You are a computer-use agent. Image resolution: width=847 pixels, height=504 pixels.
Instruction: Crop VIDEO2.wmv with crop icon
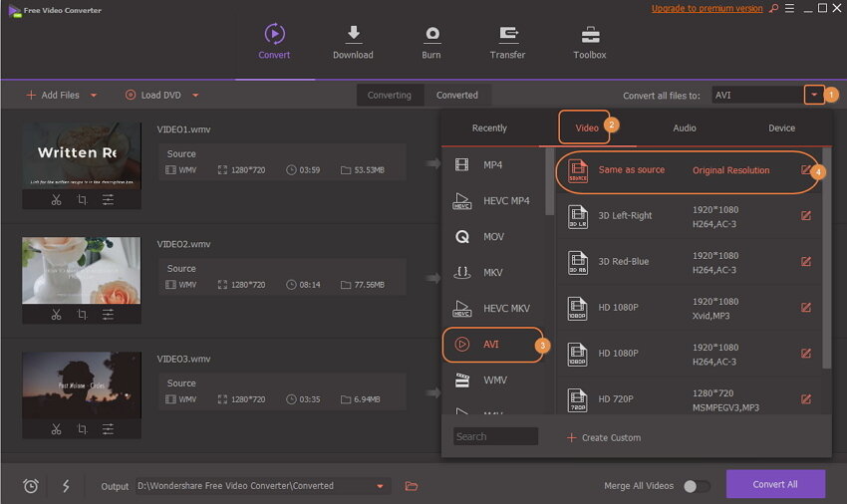pos(82,315)
